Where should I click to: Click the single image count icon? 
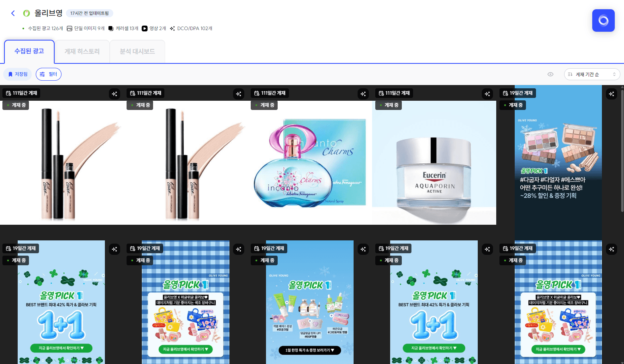point(70,28)
